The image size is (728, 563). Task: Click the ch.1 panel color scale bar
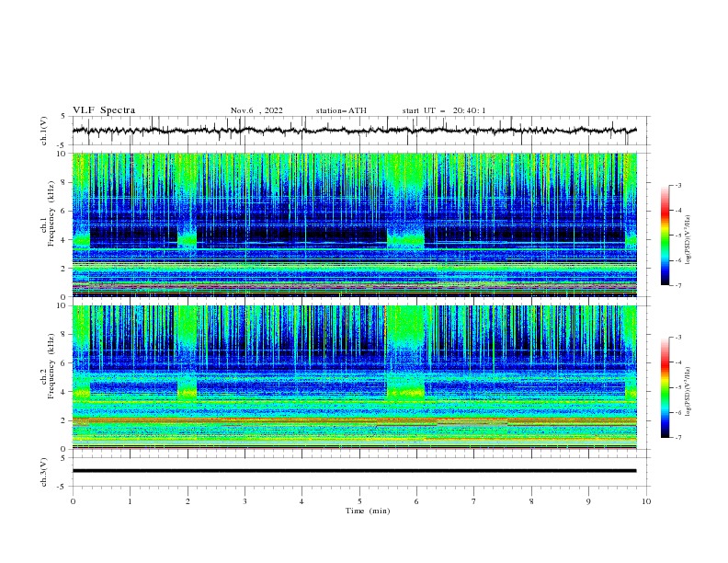tap(665, 236)
